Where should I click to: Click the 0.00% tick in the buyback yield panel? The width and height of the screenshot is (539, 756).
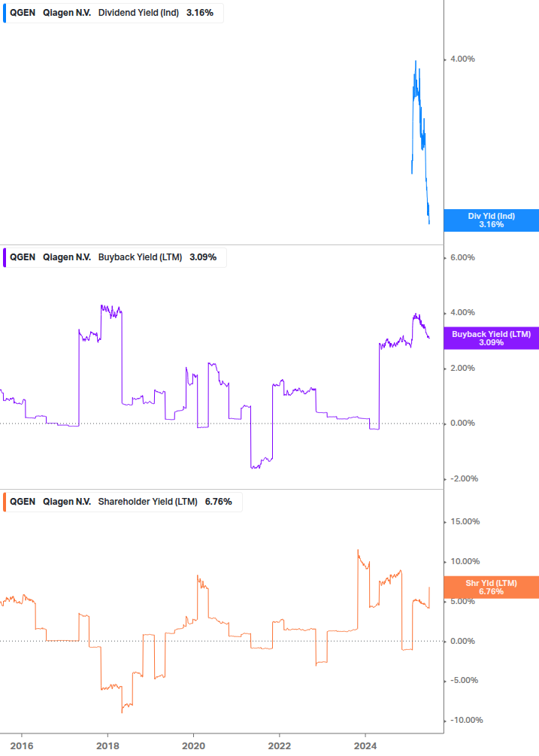click(x=462, y=423)
